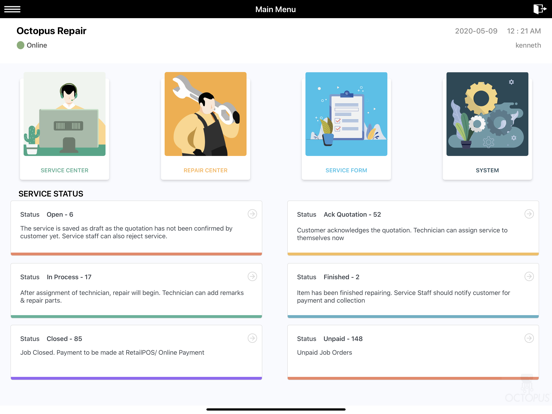Click 'The service is saved as draft' description

click(x=126, y=232)
